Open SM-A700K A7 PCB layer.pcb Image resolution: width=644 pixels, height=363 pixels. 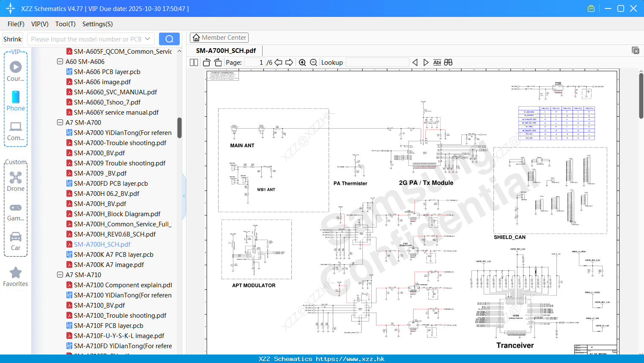coord(114,254)
